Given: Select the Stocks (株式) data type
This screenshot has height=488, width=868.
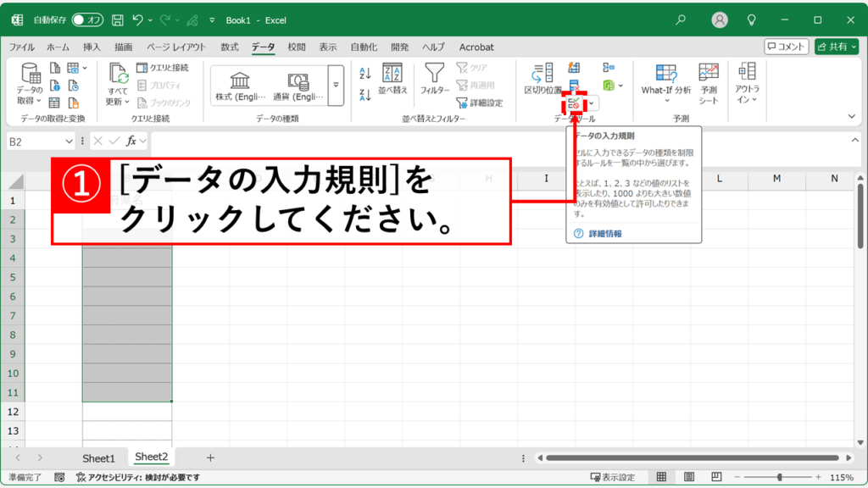Looking at the screenshot, I should pyautogui.click(x=240, y=86).
